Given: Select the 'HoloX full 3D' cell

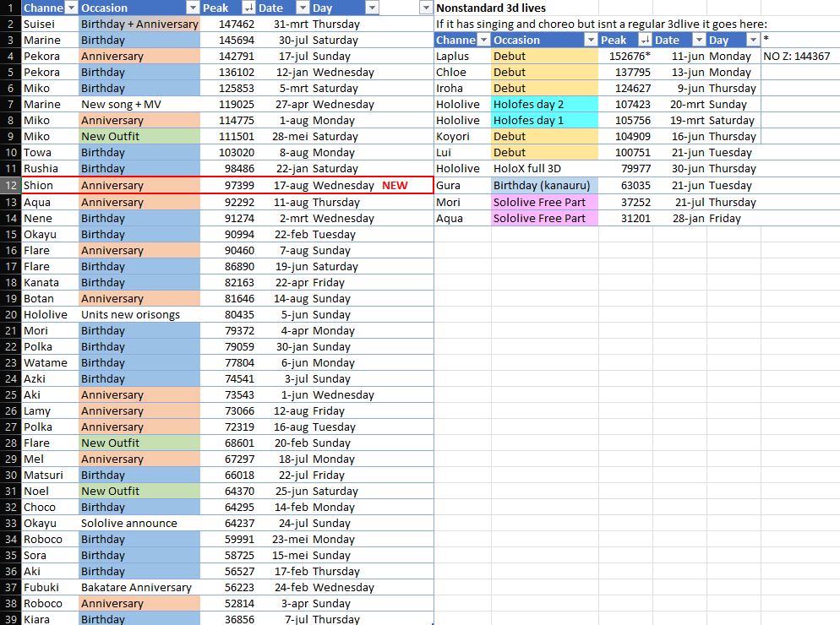Looking at the screenshot, I should click(x=545, y=169).
